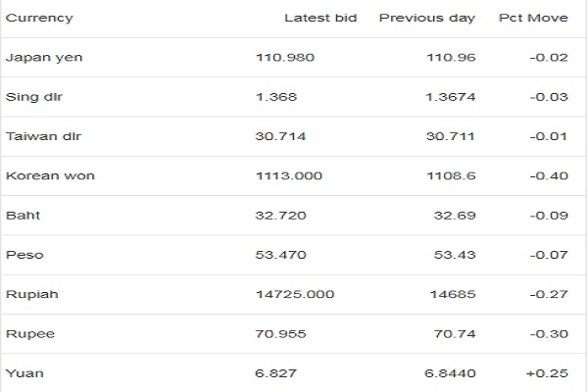
Task: Click the Japan yen latest bid 110.980
Action: point(285,58)
